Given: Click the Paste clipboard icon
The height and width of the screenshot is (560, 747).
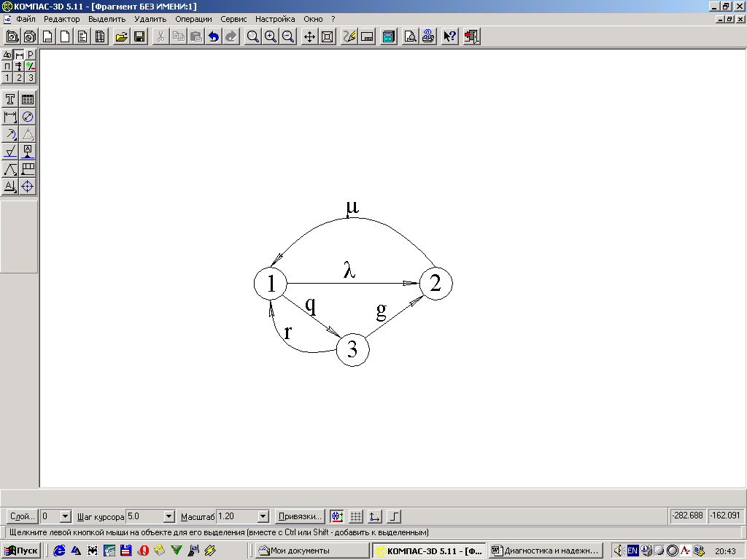Looking at the screenshot, I should 196,36.
